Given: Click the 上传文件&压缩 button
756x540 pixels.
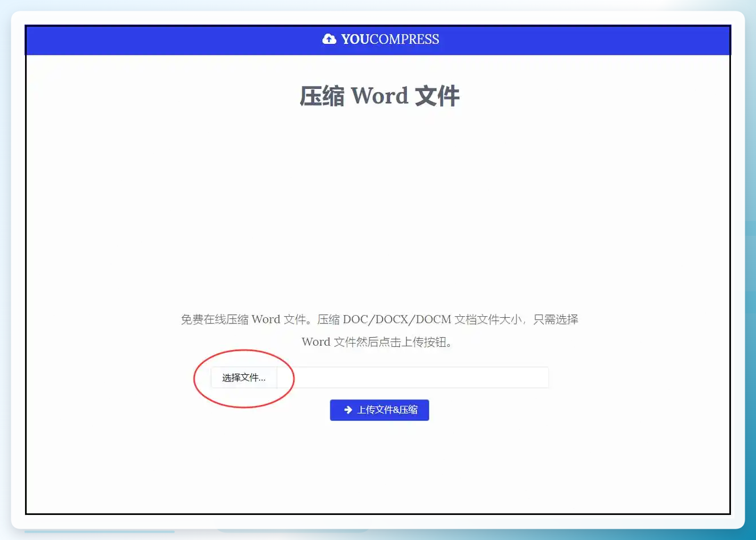Looking at the screenshot, I should 380,410.
